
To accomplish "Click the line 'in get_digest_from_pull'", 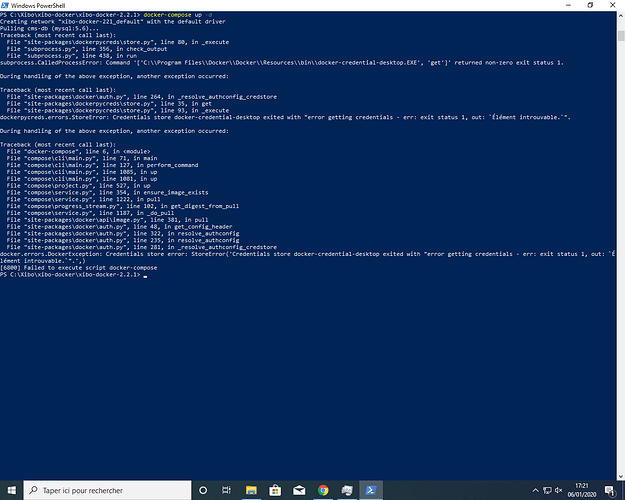I will tap(123, 206).
